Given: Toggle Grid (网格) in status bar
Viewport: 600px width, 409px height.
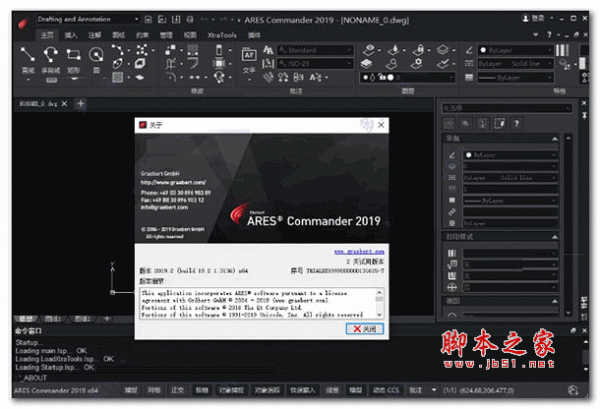Looking at the screenshot, I should click(x=154, y=390).
